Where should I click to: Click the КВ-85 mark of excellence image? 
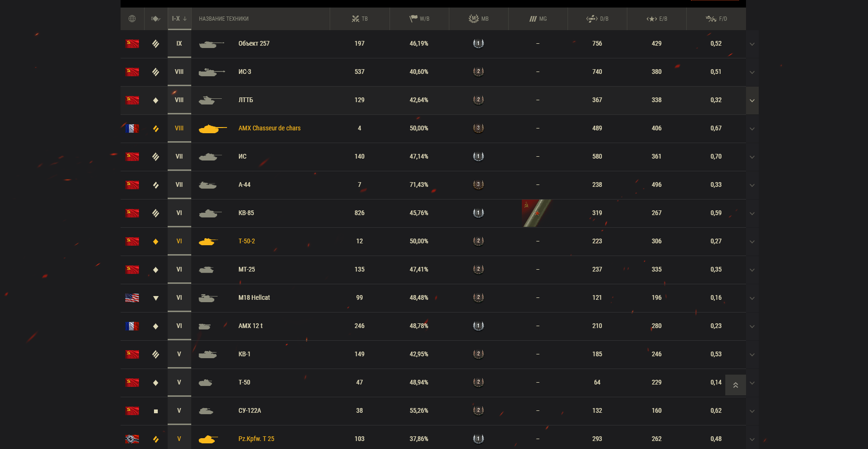(537, 213)
